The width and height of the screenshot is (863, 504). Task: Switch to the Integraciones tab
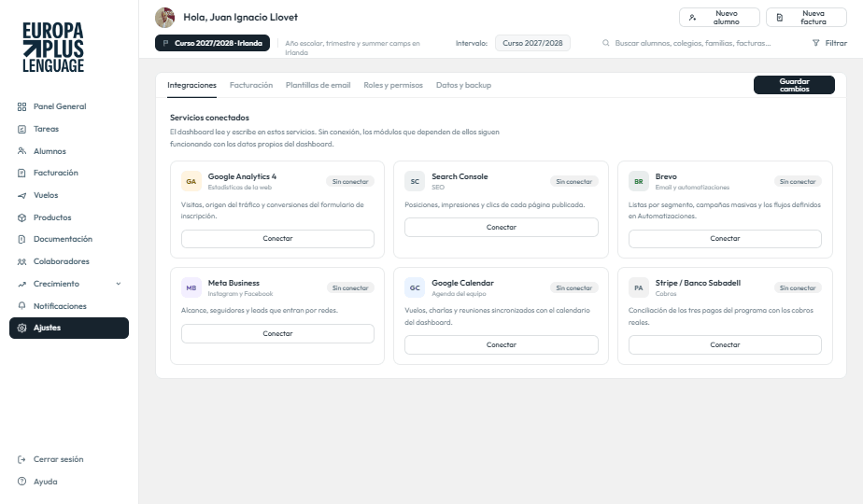point(191,85)
